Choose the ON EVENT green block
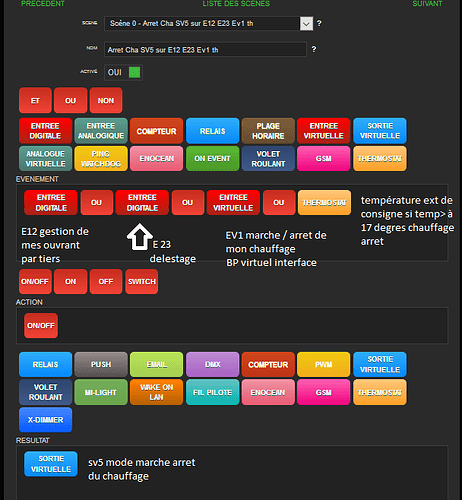The height and width of the screenshot is (500, 462). pos(212,159)
